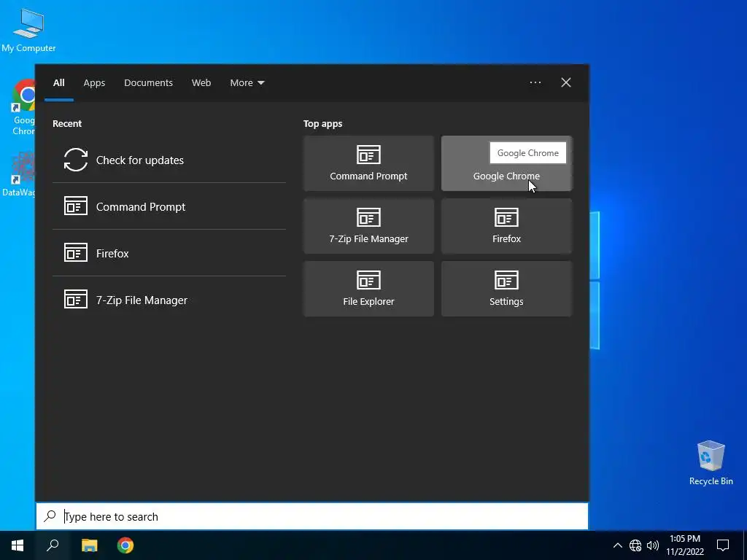The width and height of the screenshot is (747, 560).
Task: Show hidden system tray icons chevron
Action: (x=617, y=545)
